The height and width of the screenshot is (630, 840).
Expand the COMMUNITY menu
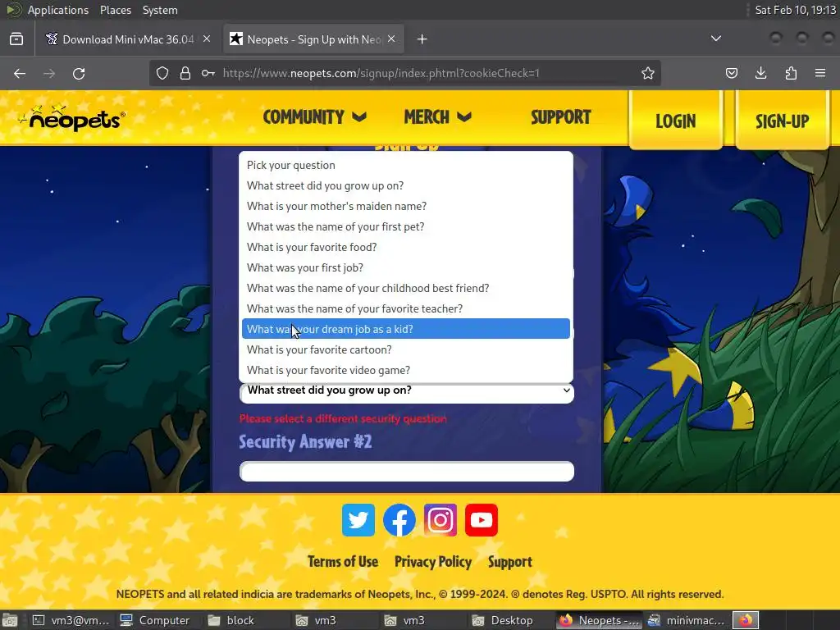tap(314, 116)
